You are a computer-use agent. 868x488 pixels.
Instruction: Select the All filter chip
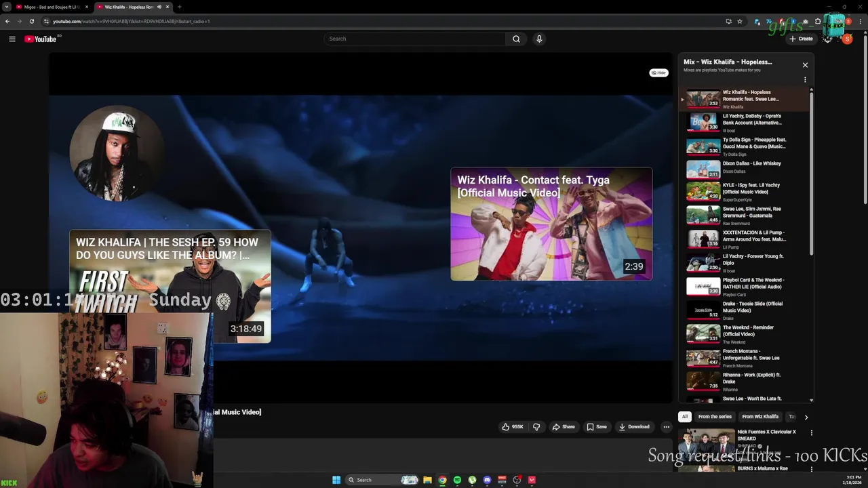685,417
